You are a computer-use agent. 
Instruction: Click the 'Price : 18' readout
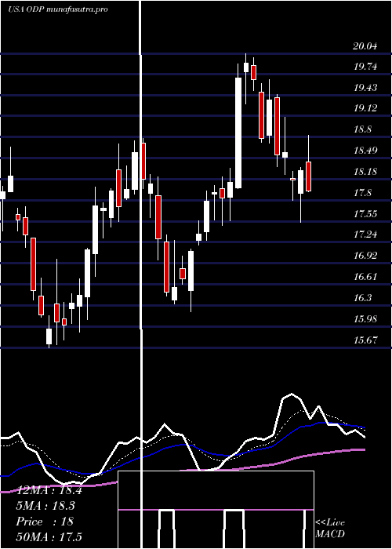pyautogui.click(x=45, y=521)
